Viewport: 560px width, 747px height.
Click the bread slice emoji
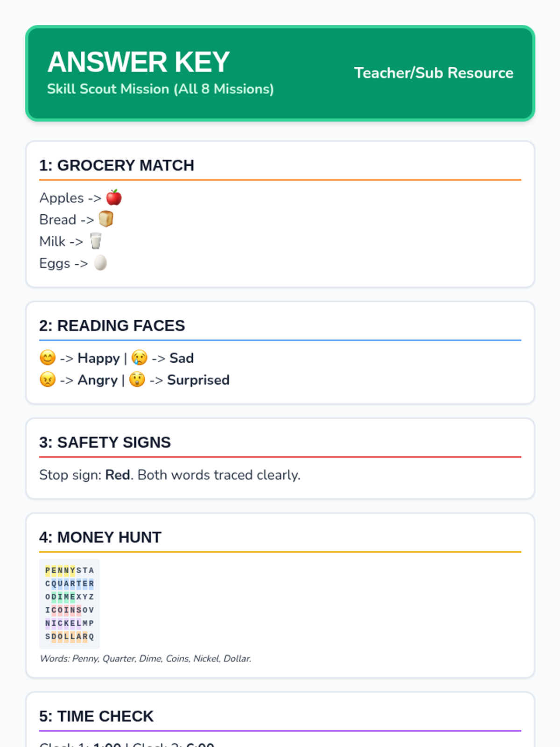[106, 219]
